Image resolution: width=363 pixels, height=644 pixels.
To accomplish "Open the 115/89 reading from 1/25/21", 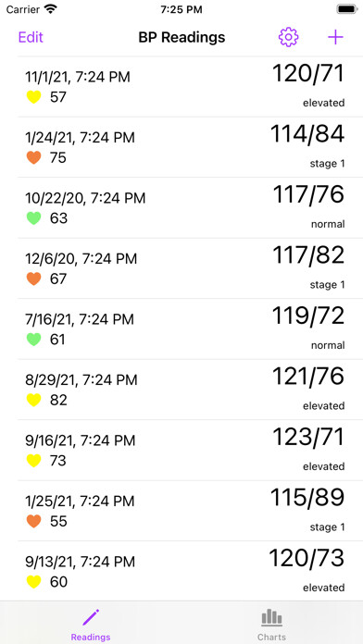I will (181, 511).
